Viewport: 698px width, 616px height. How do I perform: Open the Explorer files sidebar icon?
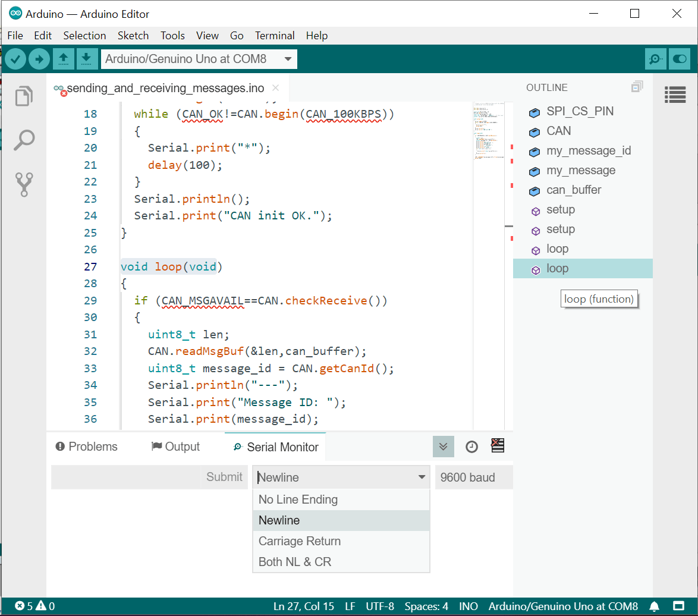click(24, 96)
